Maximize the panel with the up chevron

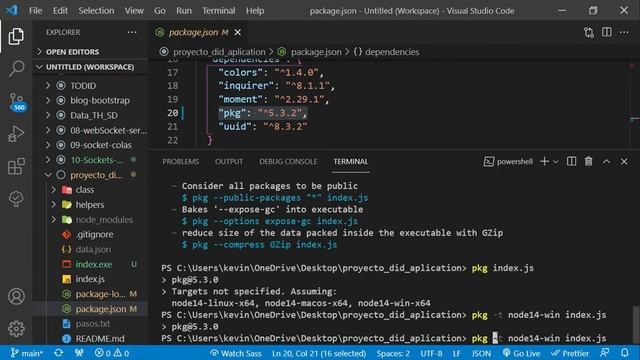(x=607, y=162)
